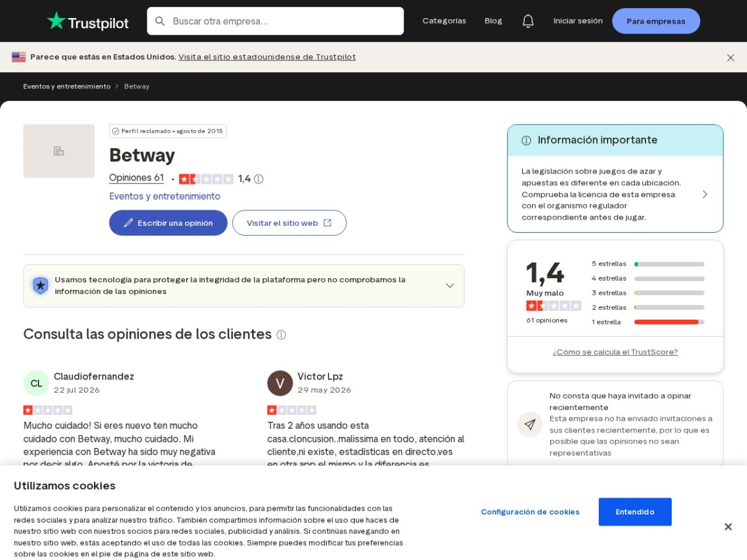Open the Categorías menu
This screenshot has width=747, height=560.
tap(444, 21)
